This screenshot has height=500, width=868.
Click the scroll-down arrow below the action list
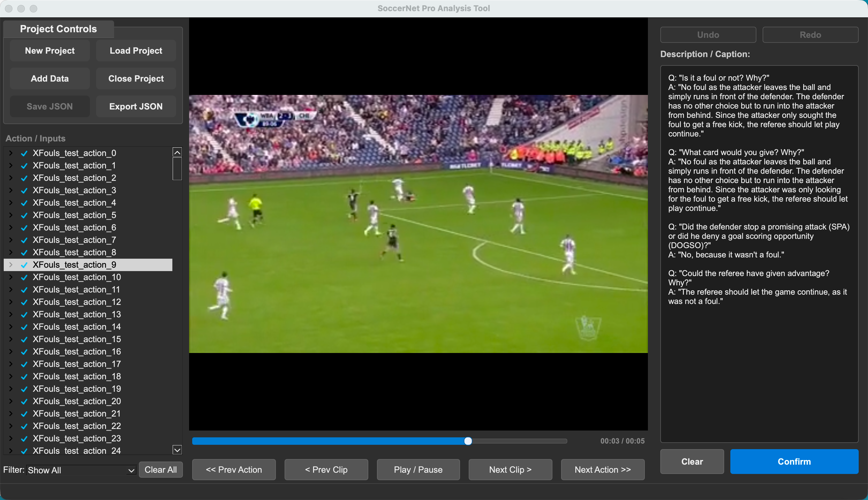tap(177, 450)
